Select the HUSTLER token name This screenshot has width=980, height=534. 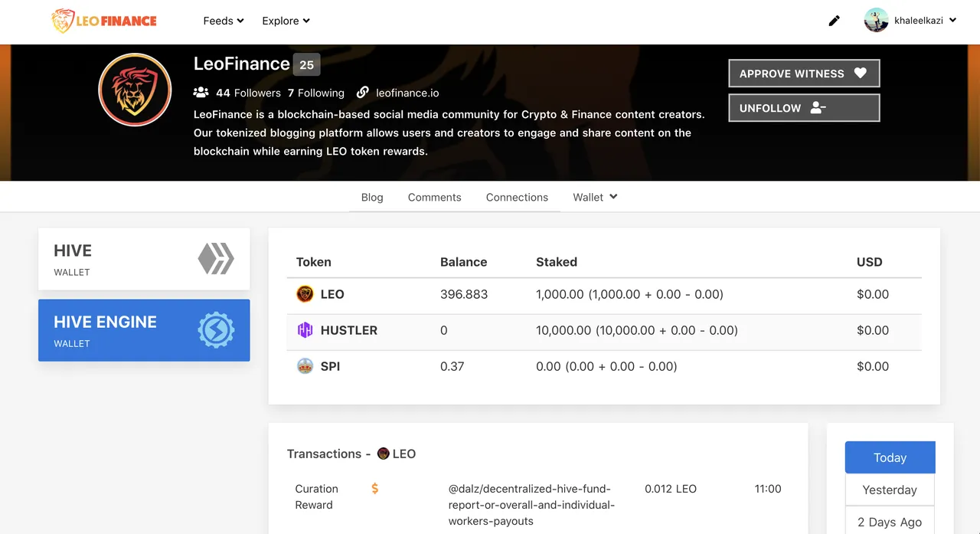coord(349,330)
